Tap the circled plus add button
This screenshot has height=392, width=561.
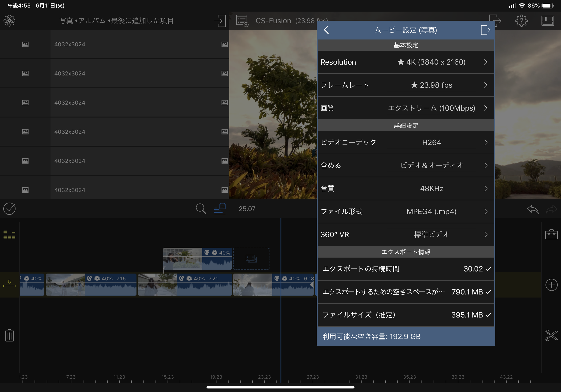coord(551,285)
